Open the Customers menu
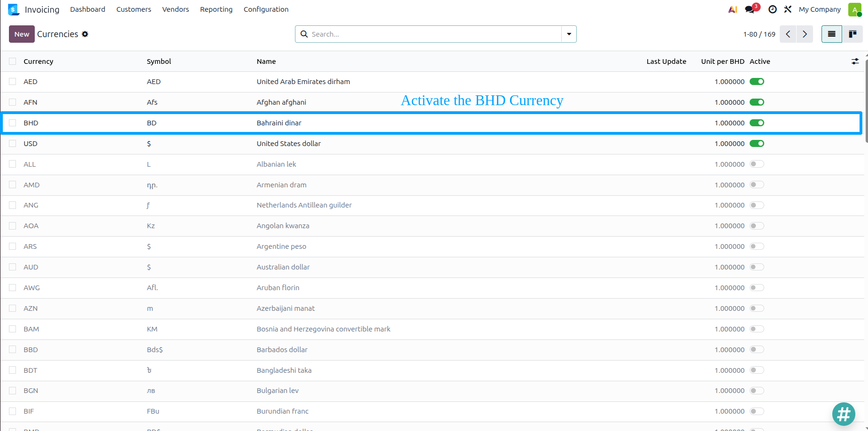The image size is (868, 431). (x=134, y=9)
